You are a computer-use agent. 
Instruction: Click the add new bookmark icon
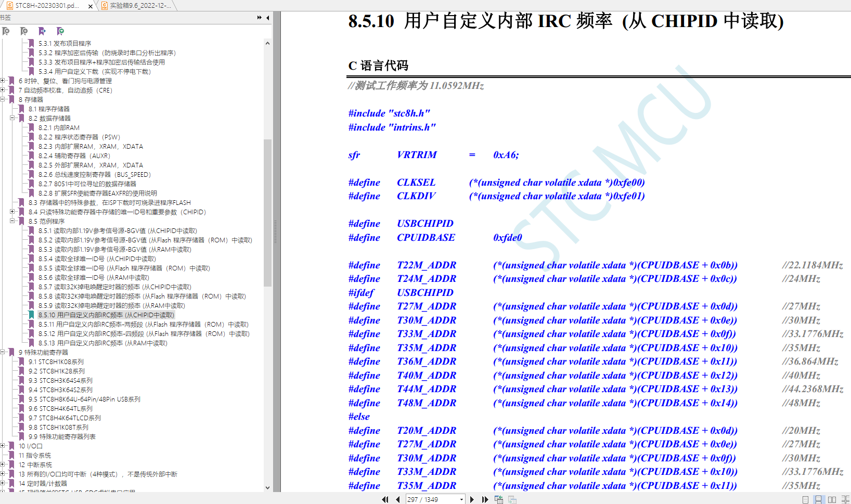pyautogui.click(x=24, y=31)
